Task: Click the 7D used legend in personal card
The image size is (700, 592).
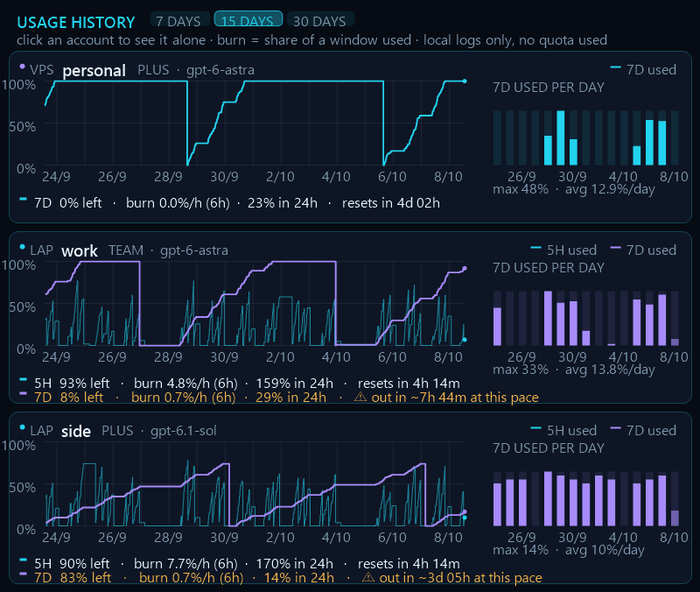Action: point(643,70)
